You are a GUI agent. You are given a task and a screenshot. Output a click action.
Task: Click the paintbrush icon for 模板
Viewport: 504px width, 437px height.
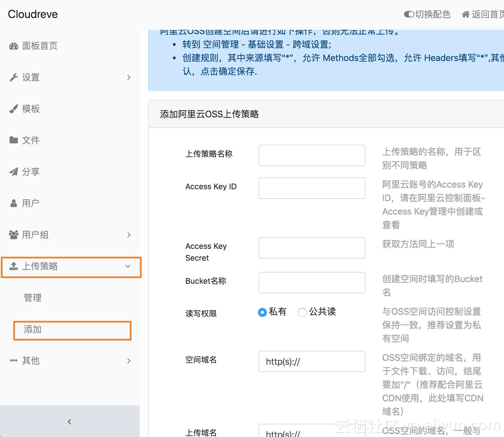click(x=14, y=109)
